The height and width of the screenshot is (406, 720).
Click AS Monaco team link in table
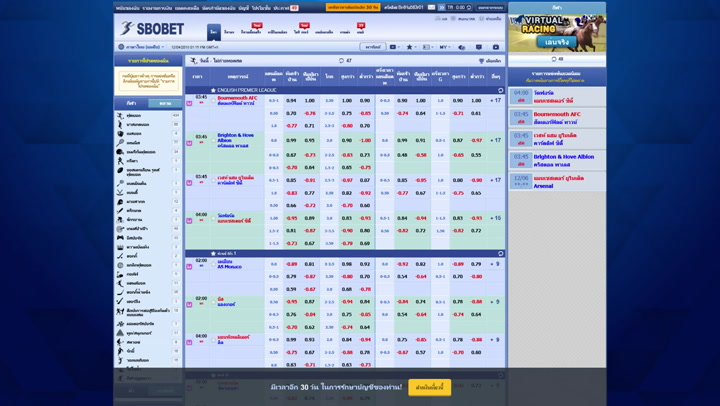pyautogui.click(x=230, y=267)
